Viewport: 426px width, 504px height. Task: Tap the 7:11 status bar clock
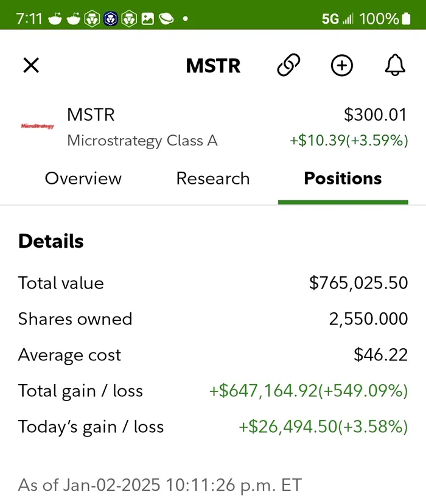pos(29,19)
